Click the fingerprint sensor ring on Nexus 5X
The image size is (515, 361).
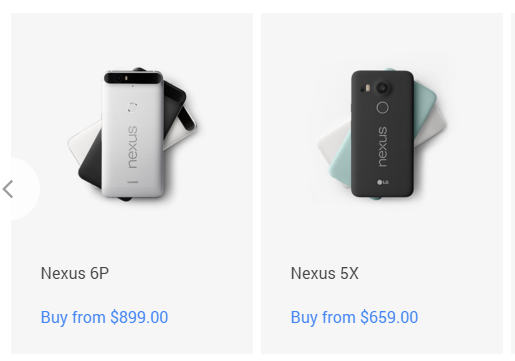[383, 107]
